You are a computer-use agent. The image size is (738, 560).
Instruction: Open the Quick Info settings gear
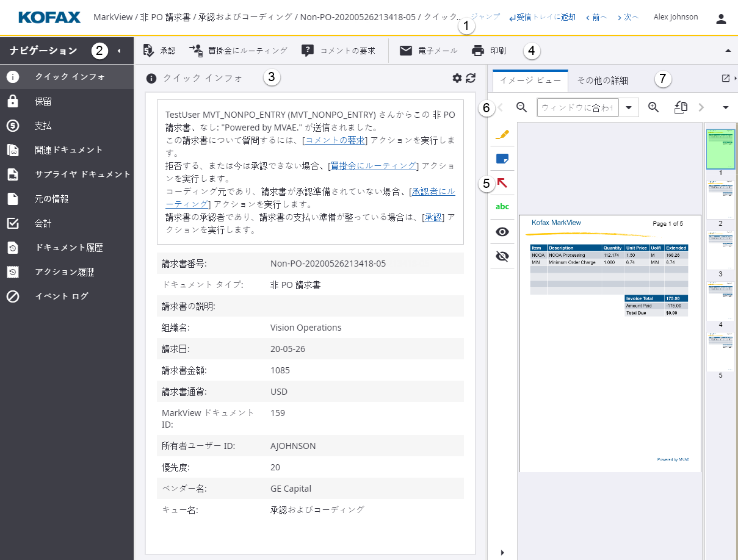[457, 78]
